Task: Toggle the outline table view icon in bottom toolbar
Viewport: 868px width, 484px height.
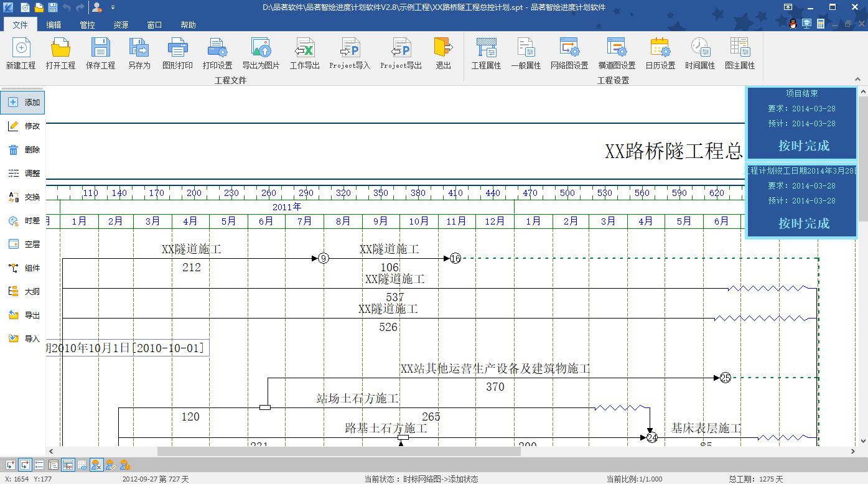Action: 54,464
